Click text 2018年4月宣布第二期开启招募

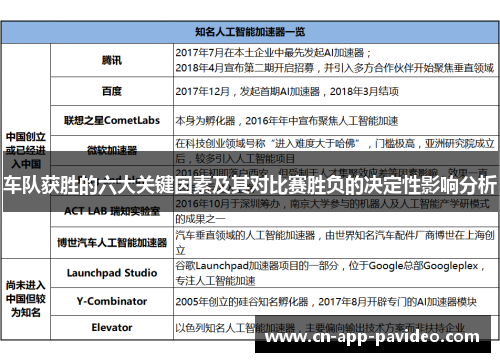245,68
